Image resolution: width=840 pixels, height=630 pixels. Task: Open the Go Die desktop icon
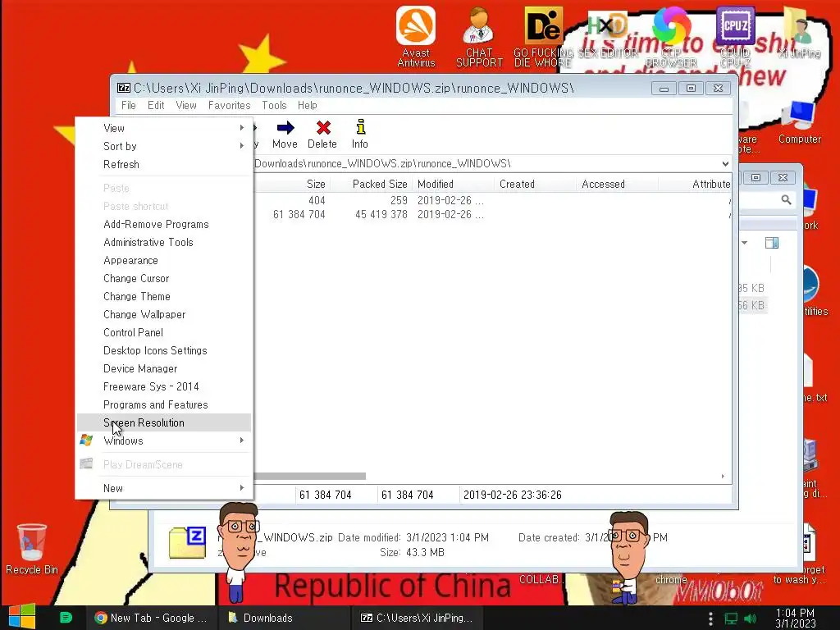[543, 36]
